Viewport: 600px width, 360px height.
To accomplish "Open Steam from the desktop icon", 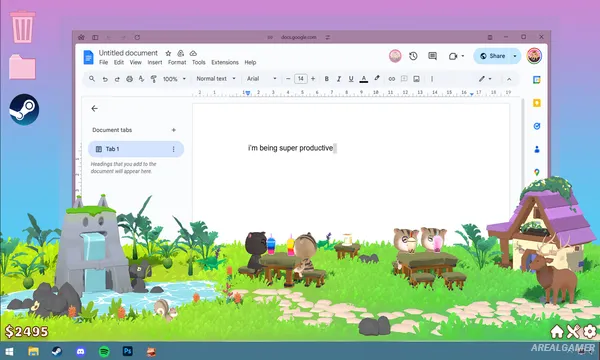I will 24,109.
